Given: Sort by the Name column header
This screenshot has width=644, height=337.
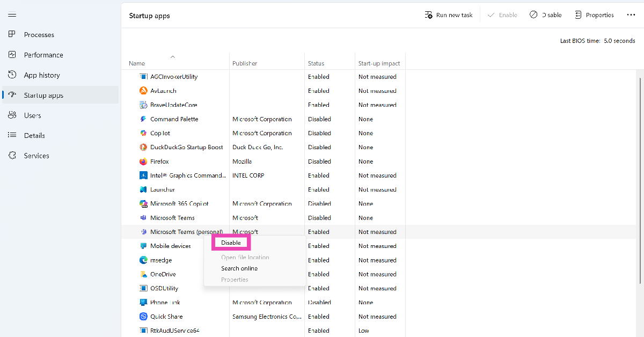Looking at the screenshot, I should tap(137, 63).
